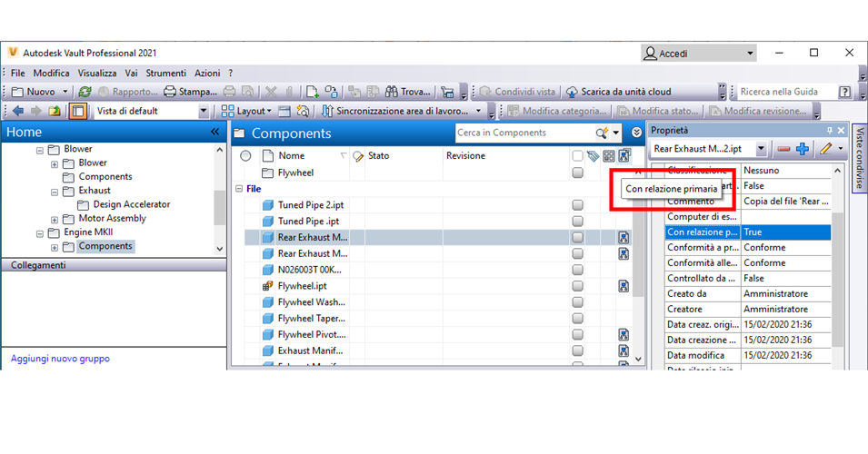Click the red minus icon in Proprietà panel
This screenshot has width=868, height=454.
pyautogui.click(x=783, y=149)
